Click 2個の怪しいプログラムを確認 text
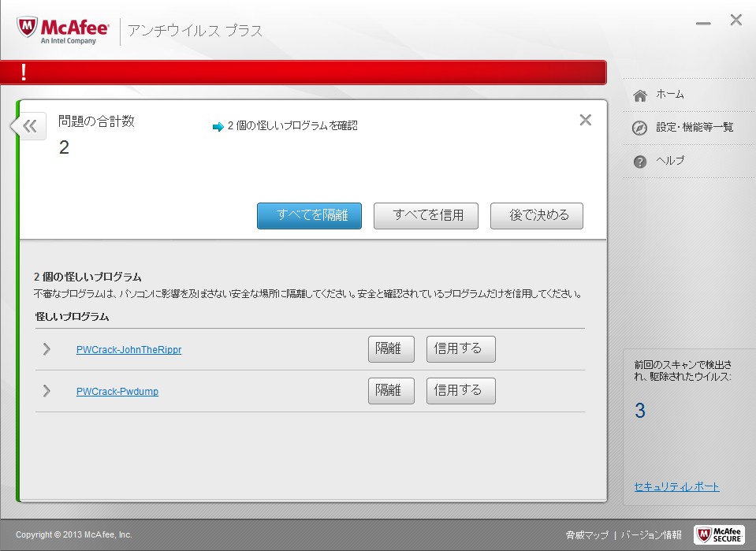This screenshot has height=551, width=756. pyautogui.click(x=292, y=126)
